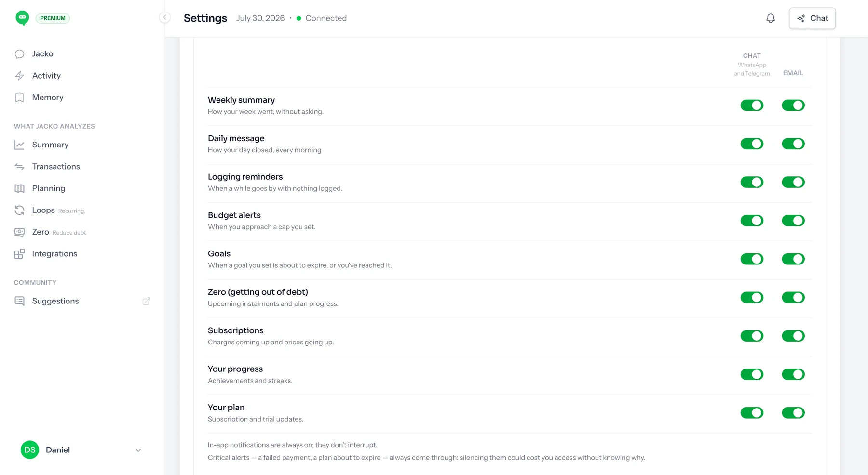Image resolution: width=868 pixels, height=475 pixels.
Task: Open Planning map icon
Action: 19,188
